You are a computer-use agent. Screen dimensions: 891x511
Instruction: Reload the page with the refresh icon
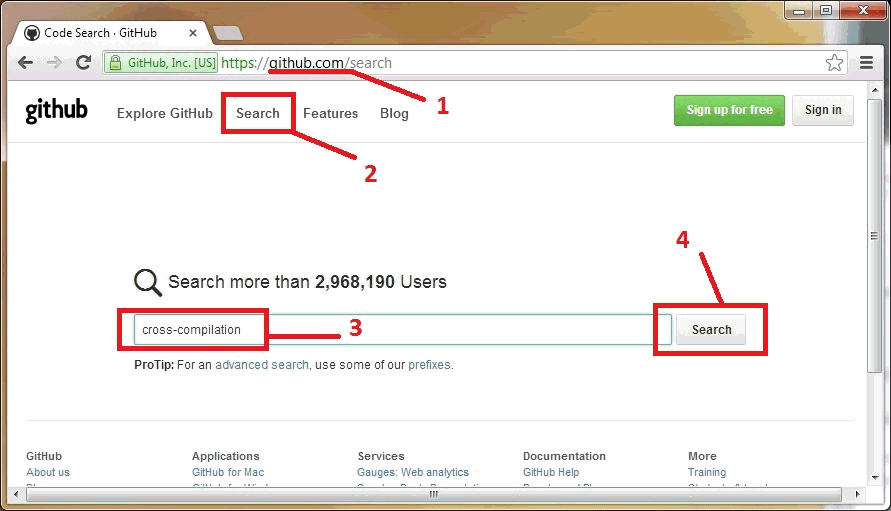pyautogui.click(x=84, y=63)
